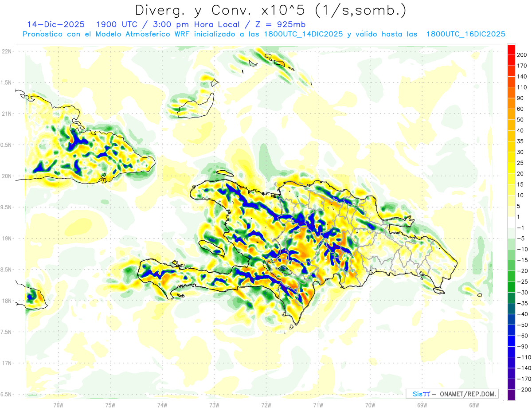Click the '1800UTC_16DIC2025' valid-until text
The height and width of the screenshot is (411, 532).
click(466, 34)
